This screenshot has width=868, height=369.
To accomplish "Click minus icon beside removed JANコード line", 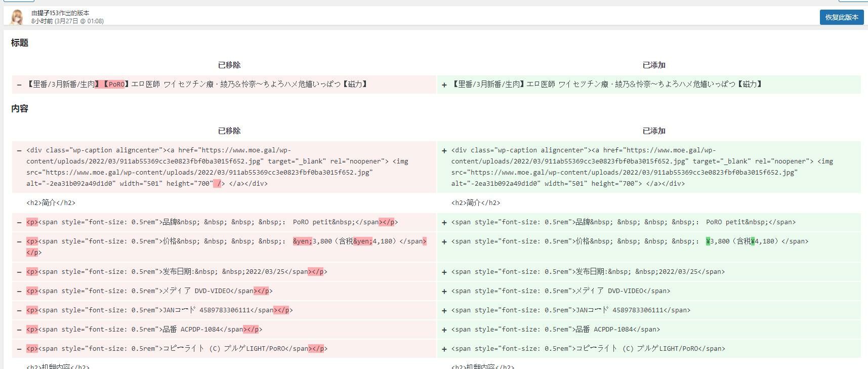I will [x=19, y=311].
